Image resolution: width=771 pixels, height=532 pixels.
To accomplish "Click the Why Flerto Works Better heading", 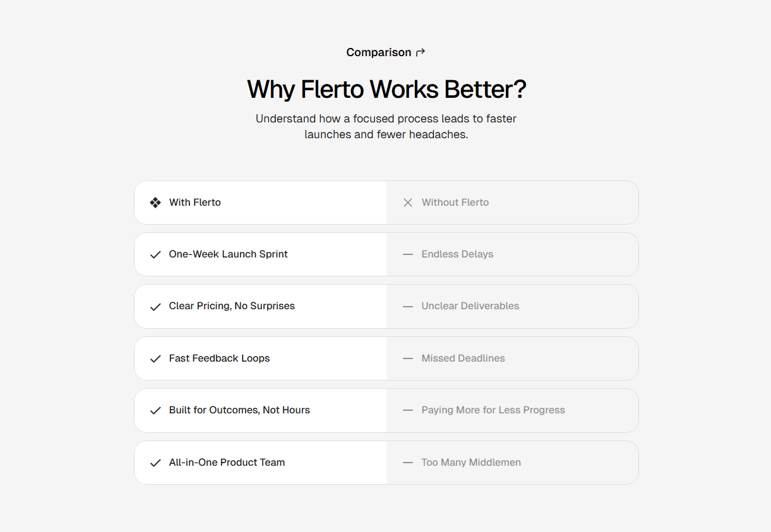I will 386,89.
